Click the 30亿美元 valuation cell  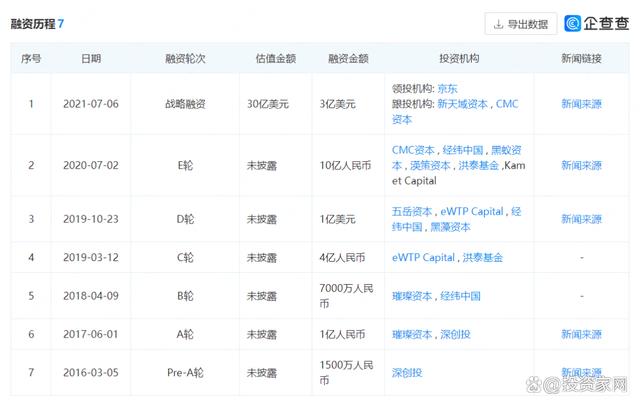click(268, 104)
